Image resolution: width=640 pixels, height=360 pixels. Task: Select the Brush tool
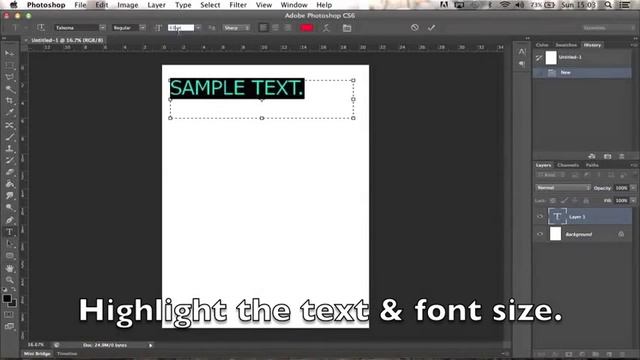(x=9, y=137)
